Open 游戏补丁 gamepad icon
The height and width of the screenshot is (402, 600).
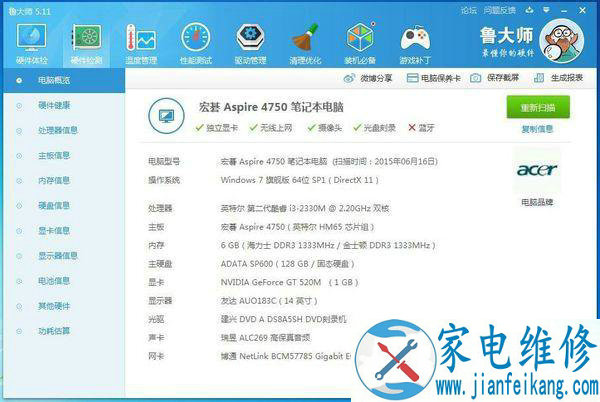pyautogui.click(x=415, y=44)
